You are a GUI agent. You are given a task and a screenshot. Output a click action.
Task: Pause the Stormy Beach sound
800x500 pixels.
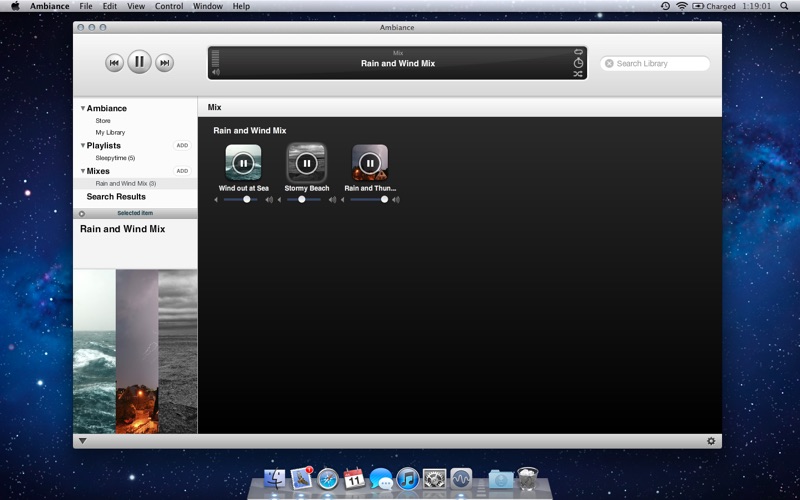(306, 162)
